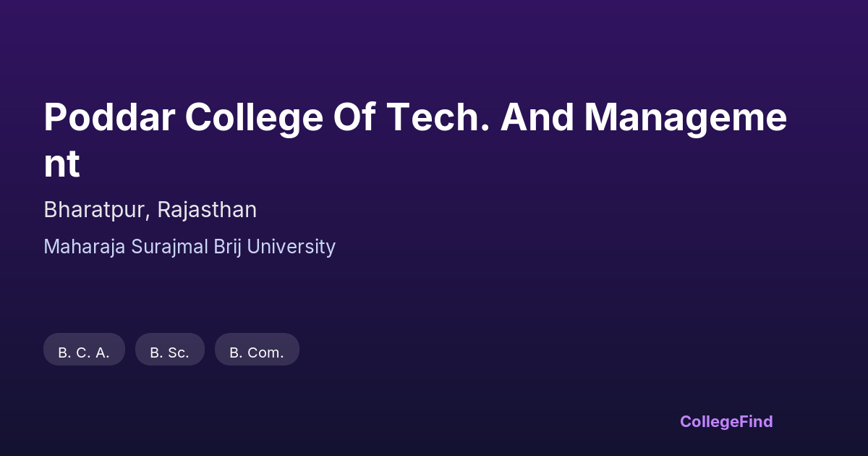The width and height of the screenshot is (868, 456).
Task: Click the B. C. A. course tag
Action: pyautogui.click(x=84, y=352)
